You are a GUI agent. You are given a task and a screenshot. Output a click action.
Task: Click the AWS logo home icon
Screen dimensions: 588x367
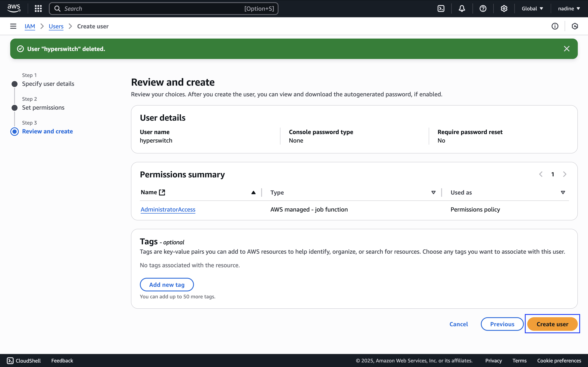tap(14, 8)
